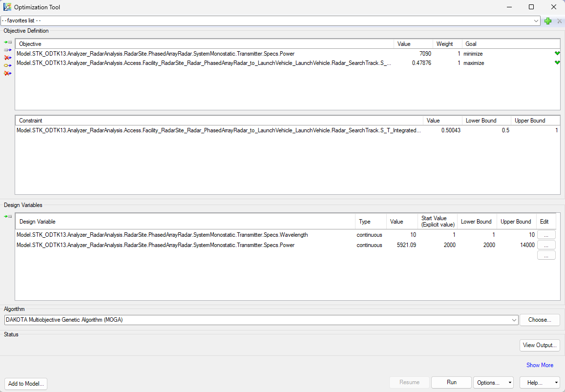
Task: Click the yellow-oval blue-arrow icon beside objectives
Action: coord(7,65)
